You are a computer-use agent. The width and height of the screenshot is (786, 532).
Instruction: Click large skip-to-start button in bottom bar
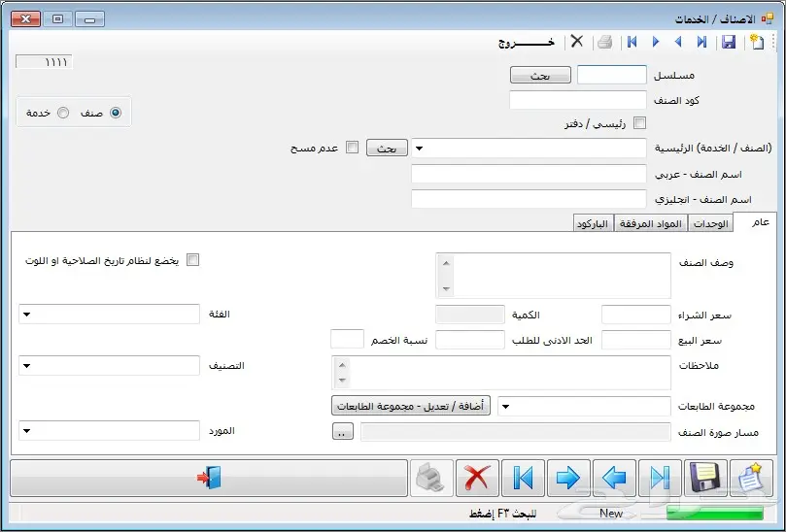(523, 478)
